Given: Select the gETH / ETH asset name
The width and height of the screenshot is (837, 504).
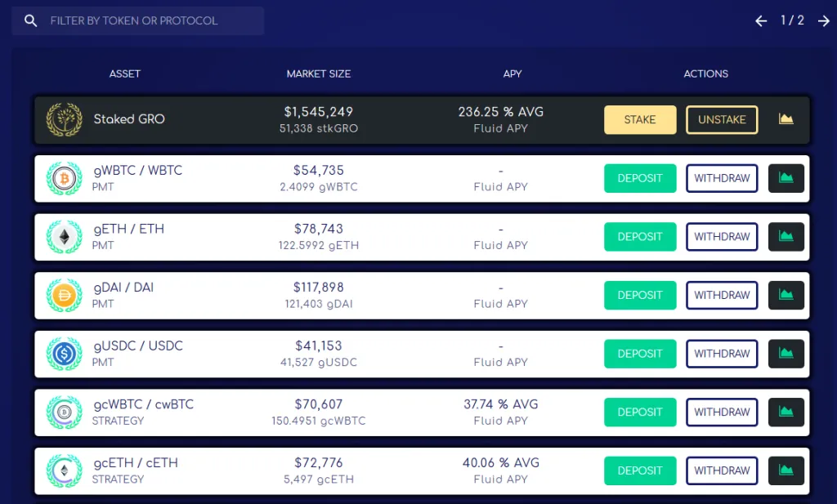Looking at the screenshot, I should [128, 229].
